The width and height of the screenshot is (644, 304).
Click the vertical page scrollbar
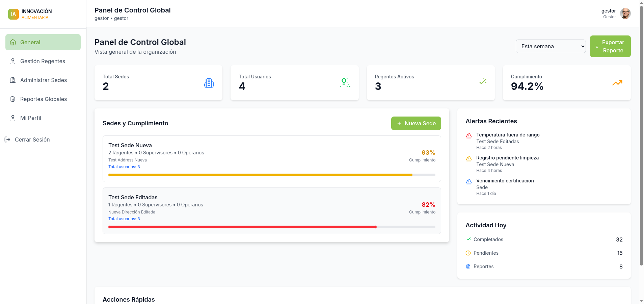[641, 135]
